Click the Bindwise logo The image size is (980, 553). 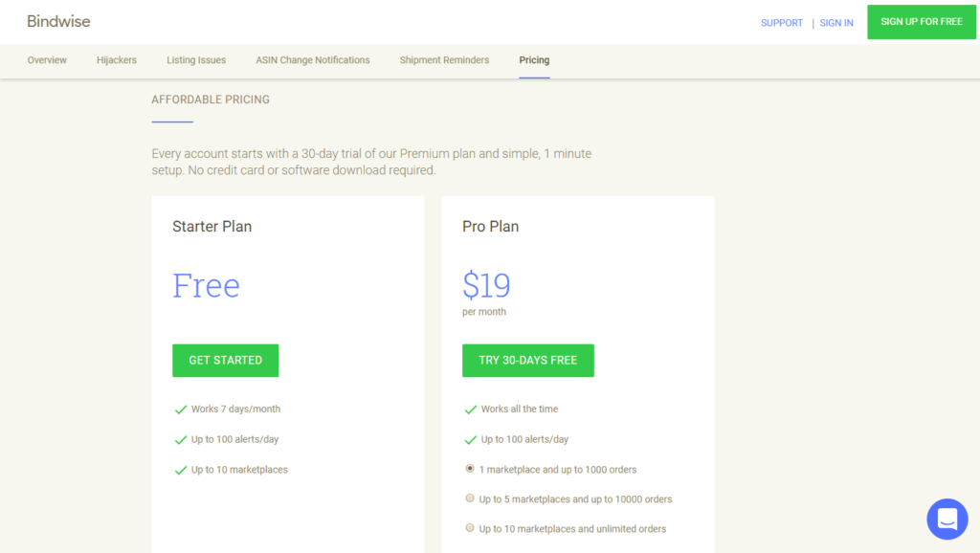click(58, 22)
